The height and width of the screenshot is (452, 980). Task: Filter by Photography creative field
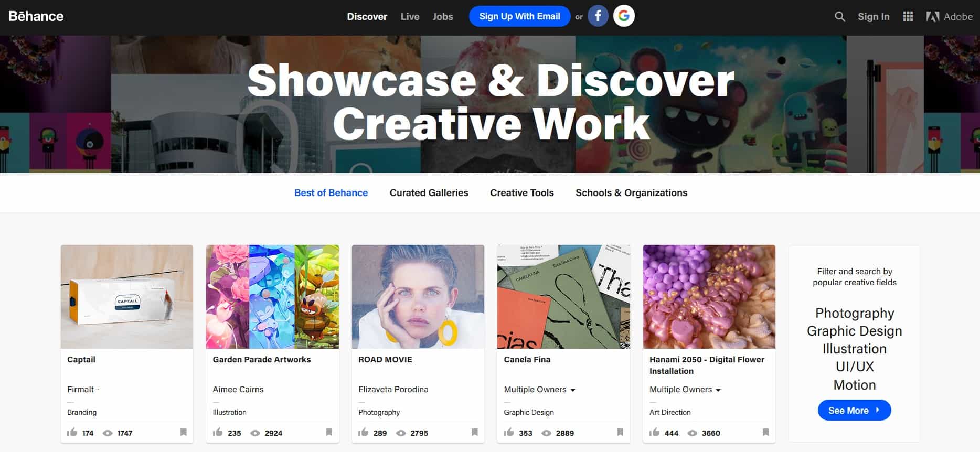855,313
